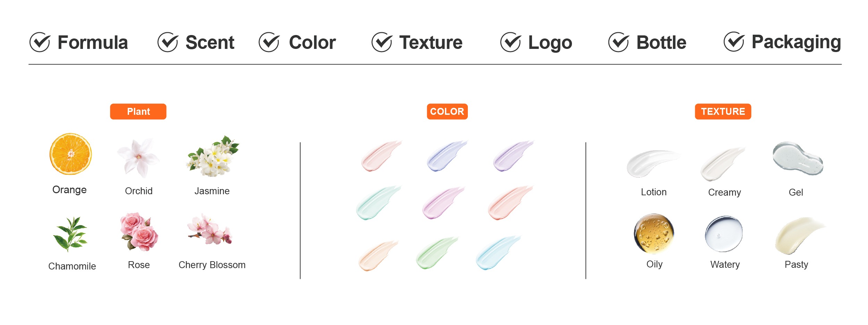Toggle the Packaging checkmark

(734, 42)
